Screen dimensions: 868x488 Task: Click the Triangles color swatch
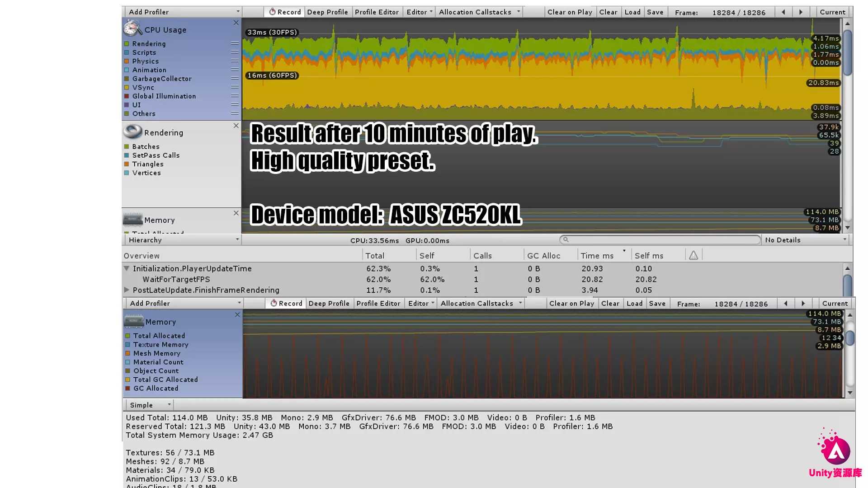[127, 164]
